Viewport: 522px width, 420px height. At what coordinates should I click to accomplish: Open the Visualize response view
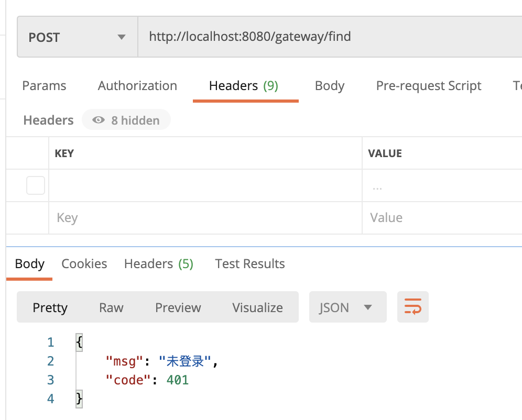[x=257, y=308]
